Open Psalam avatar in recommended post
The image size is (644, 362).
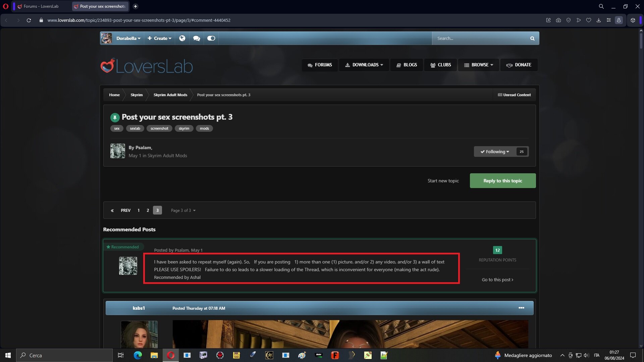(128, 266)
